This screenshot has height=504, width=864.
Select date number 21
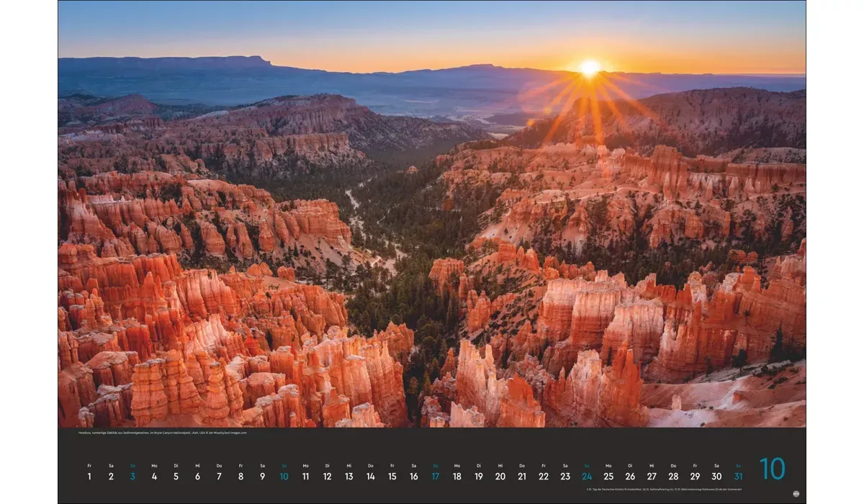click(521, 477)
